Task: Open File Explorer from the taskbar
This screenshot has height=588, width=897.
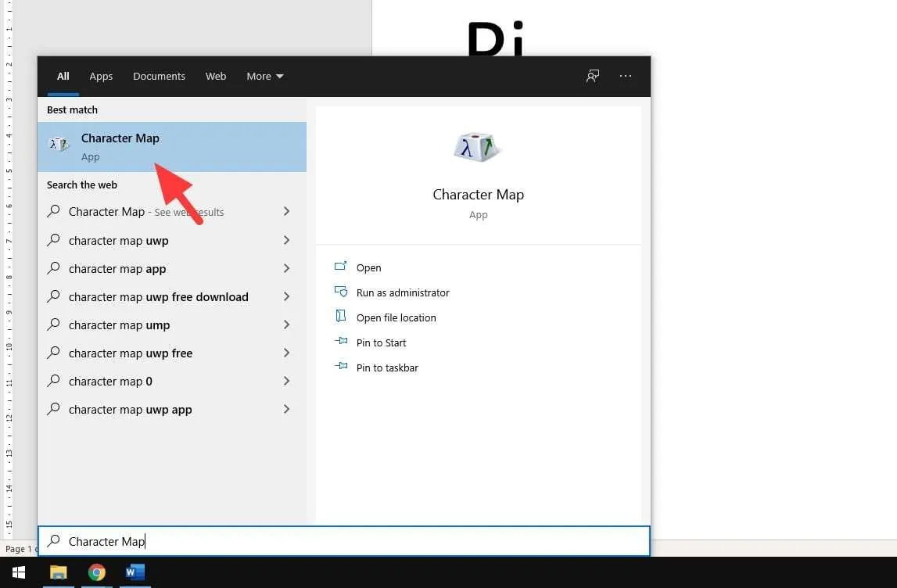Action: pos(59,572)
